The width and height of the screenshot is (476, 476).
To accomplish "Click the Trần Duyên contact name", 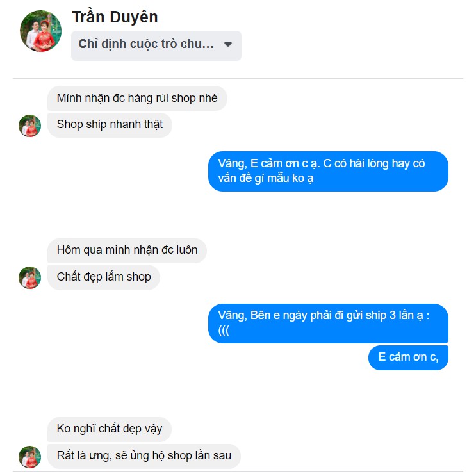I will click(x=115, y=17).
